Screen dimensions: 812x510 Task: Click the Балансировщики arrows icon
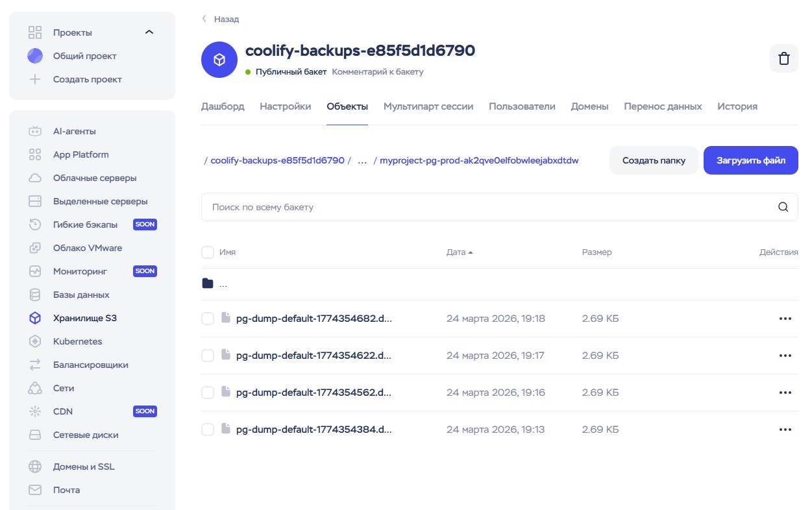pos(35,365)
